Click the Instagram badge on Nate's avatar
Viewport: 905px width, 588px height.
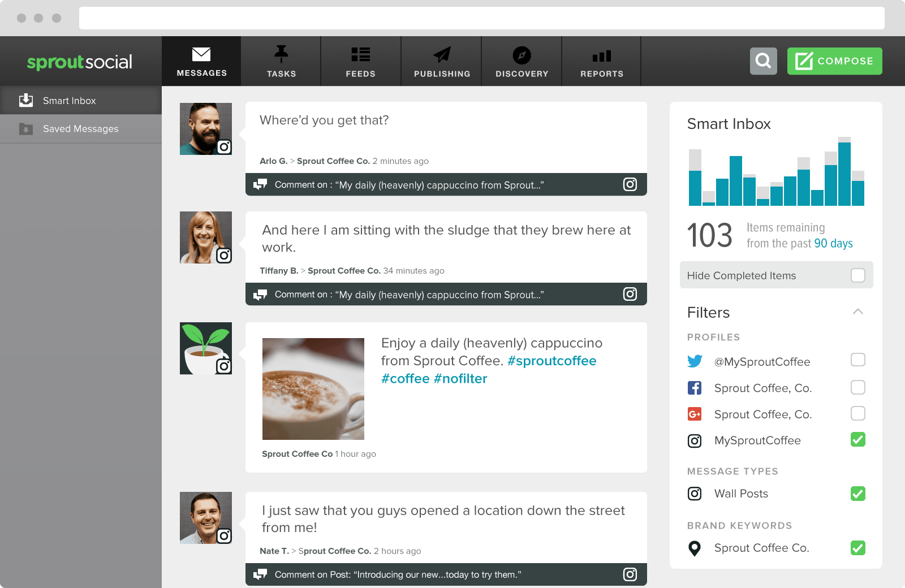(224, 536)
